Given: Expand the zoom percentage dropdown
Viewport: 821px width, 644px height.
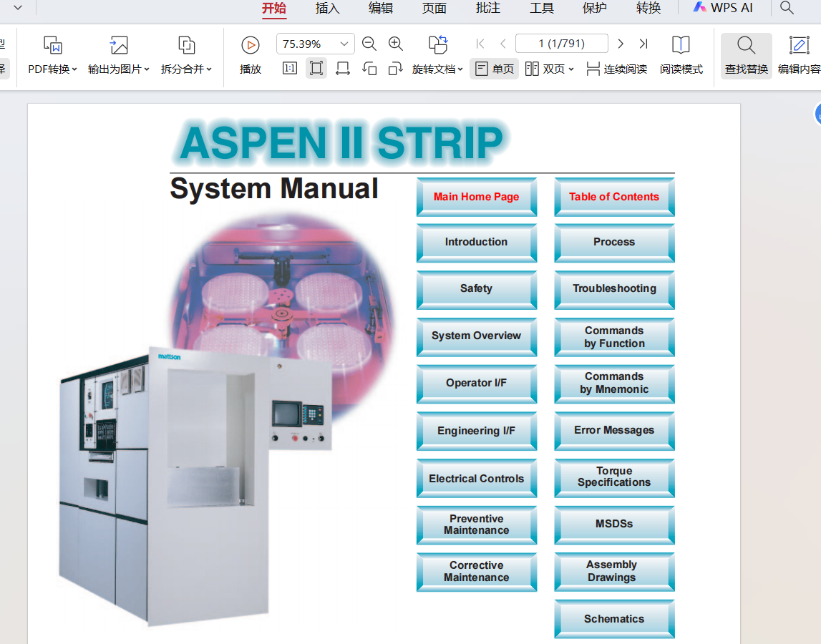Looking at the screenshot, I should coord(344,44).
